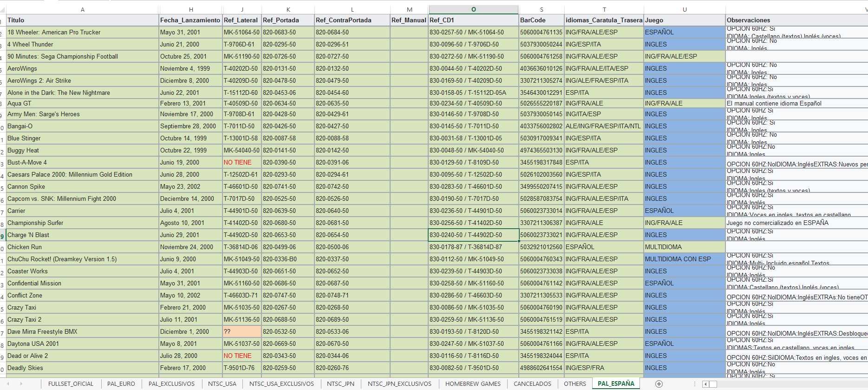Select 'El manual contiene idioma Español' cell

pos(796,103)
